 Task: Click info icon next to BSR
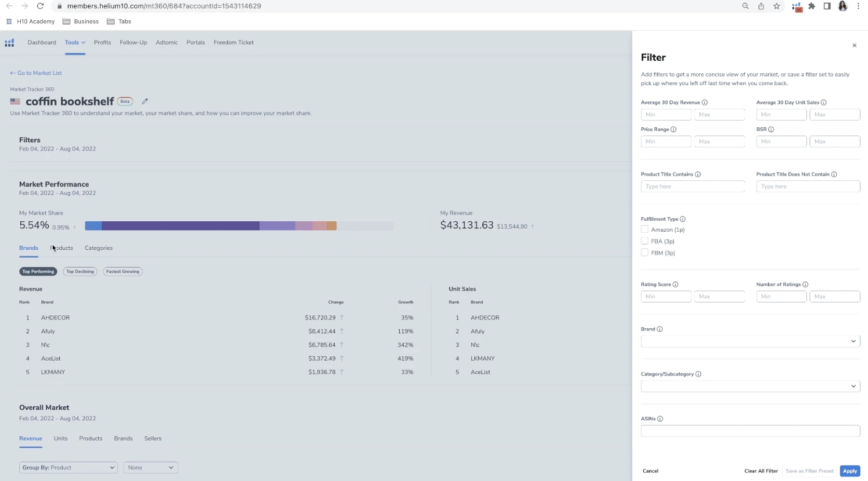pos(771,129)
